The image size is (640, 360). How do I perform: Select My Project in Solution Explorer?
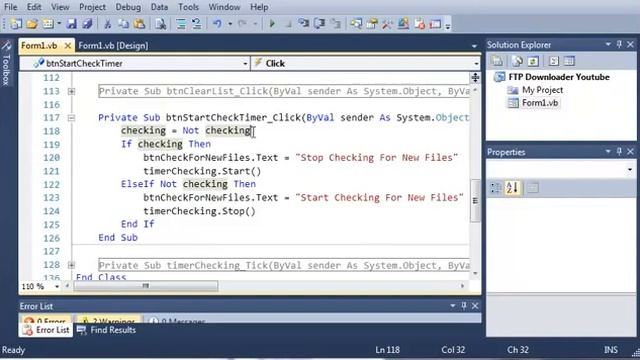535,90
